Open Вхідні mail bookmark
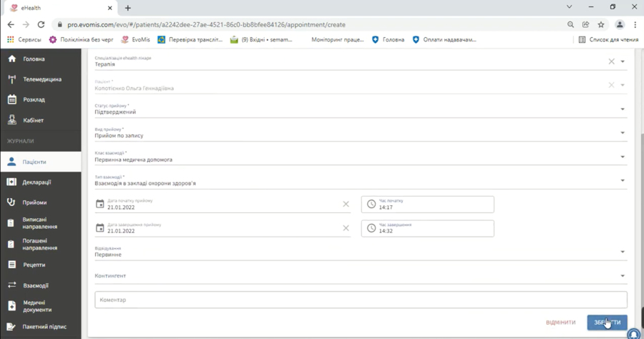The height and width of the screenshot is (339, 644). click(x=261, y=40)
